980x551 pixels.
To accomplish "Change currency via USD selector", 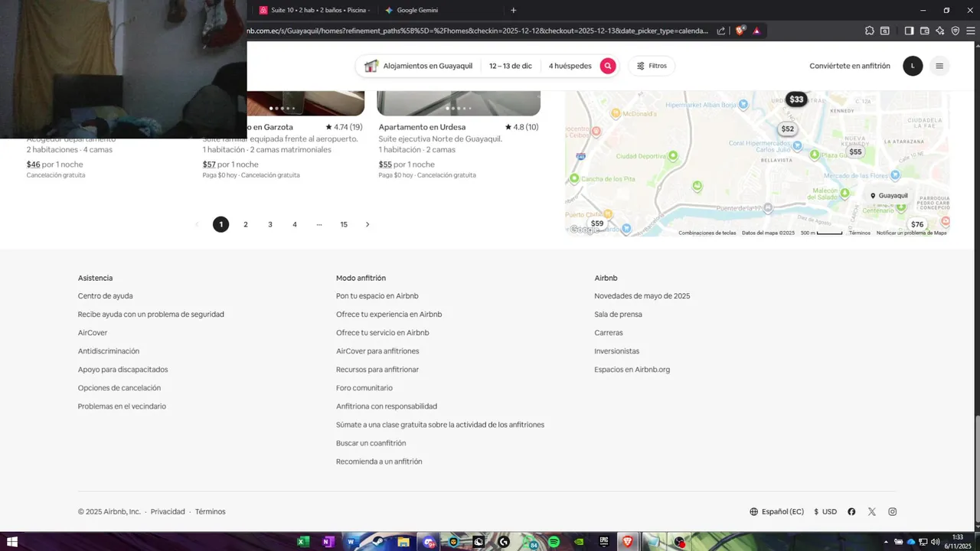I will [825, 511].
